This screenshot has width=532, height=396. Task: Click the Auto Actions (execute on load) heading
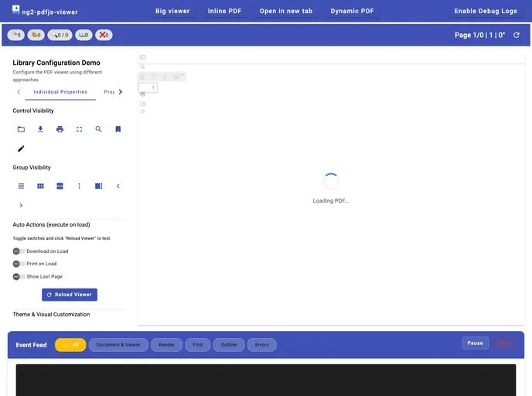point(51,224)
